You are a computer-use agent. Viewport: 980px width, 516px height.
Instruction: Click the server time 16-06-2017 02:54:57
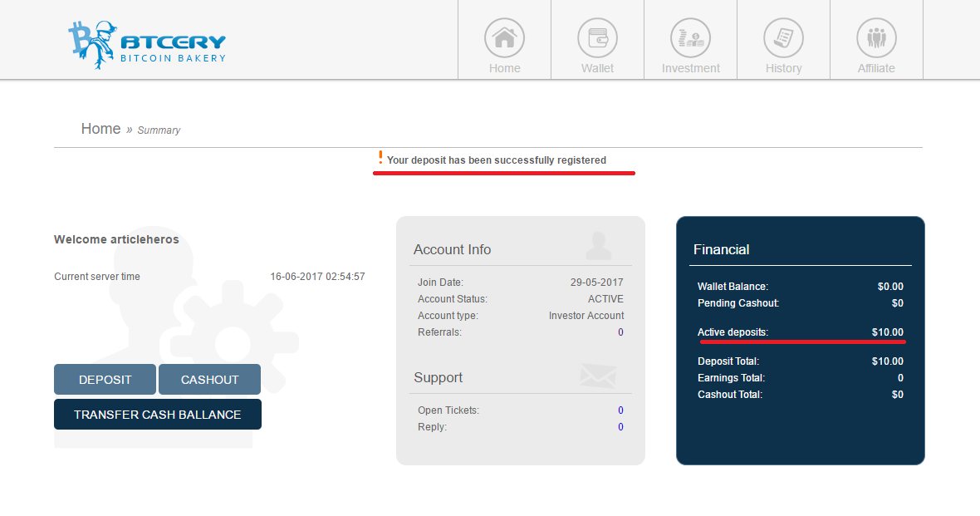tap(317, 277)
